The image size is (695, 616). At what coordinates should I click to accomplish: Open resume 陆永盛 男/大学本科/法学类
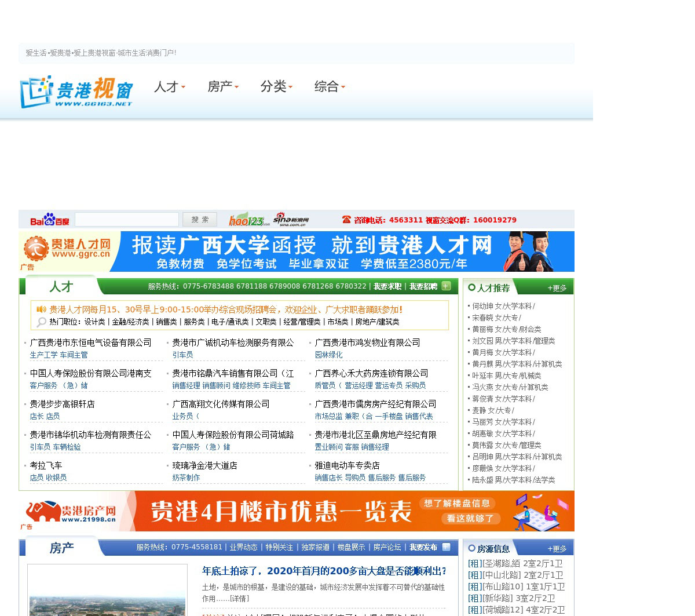coord(514,480)
